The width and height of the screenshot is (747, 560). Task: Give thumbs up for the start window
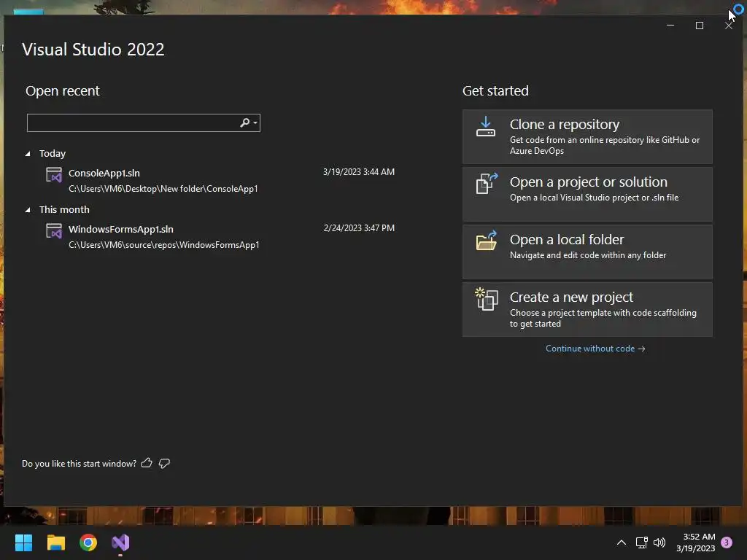(x=147, y=463)
